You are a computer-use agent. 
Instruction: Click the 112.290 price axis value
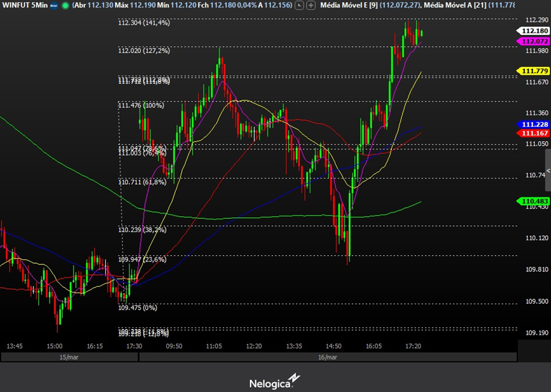537,20
